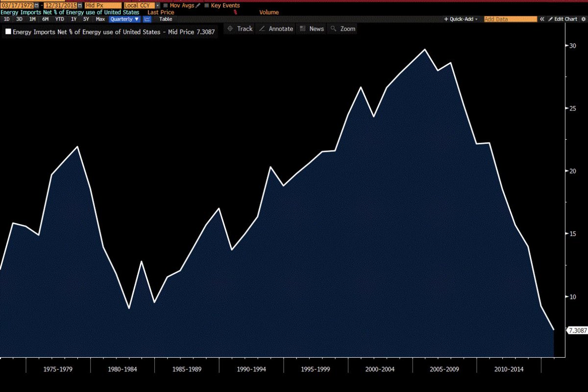Select the 5Y range tab
This screenshot has width=588, height=392.
(x=86, y=19)
